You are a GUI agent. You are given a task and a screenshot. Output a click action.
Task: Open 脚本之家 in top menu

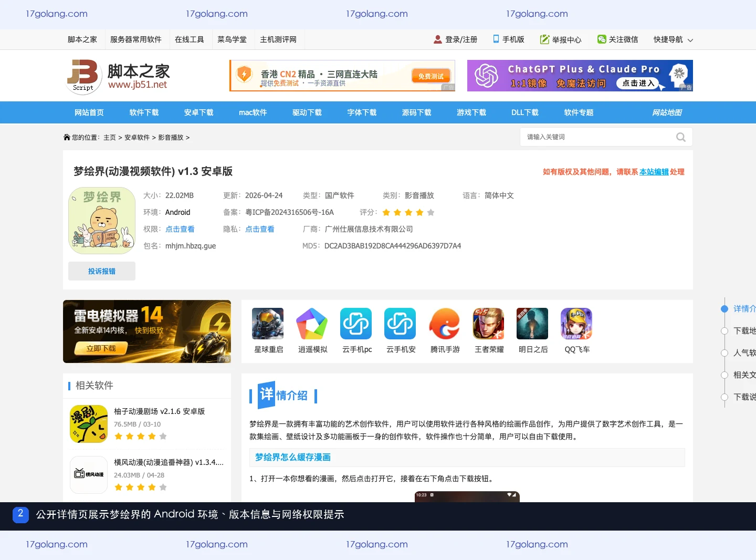point(82,39)
